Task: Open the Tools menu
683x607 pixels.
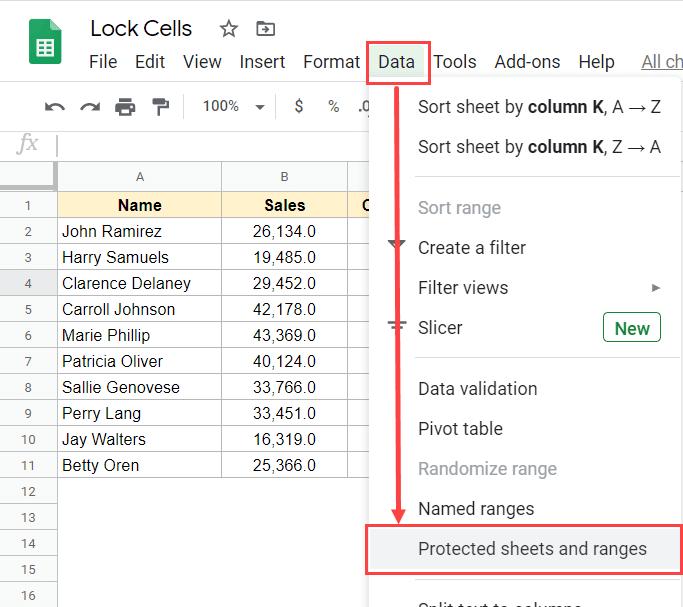Action: 455,62
